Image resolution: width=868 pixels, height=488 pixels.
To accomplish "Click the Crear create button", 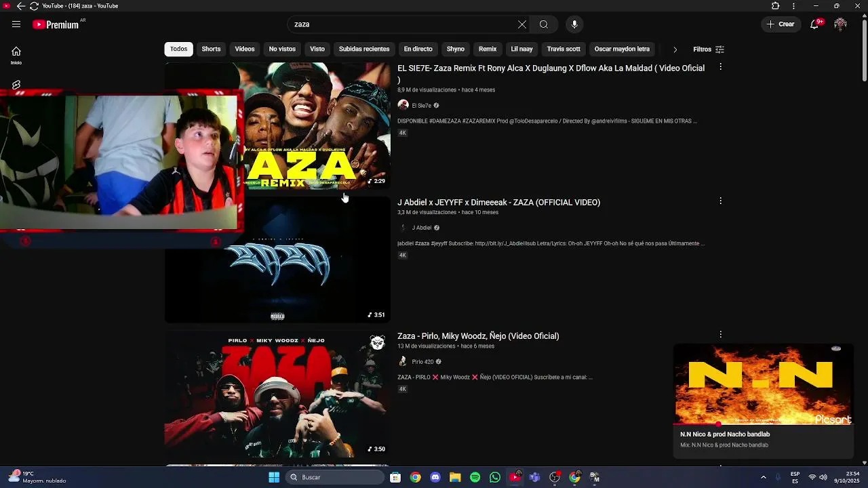I will [781, 24].
